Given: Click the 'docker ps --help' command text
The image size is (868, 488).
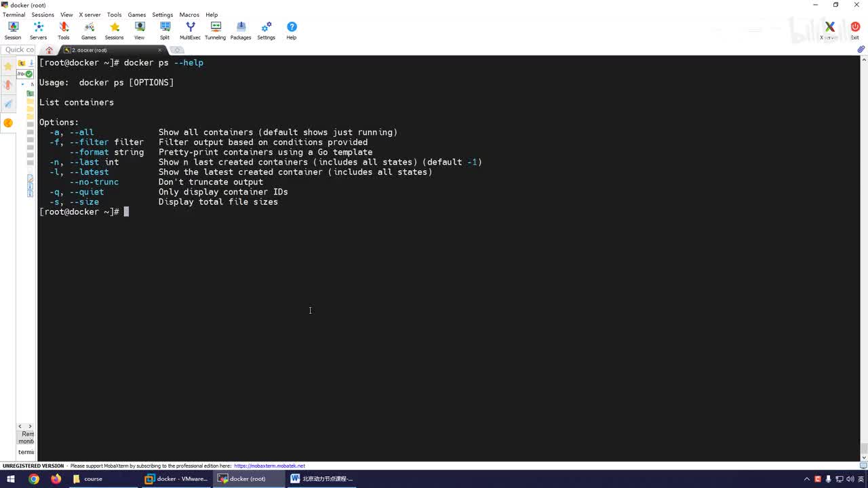Looking at the screenshot, I should click(163, 62).
